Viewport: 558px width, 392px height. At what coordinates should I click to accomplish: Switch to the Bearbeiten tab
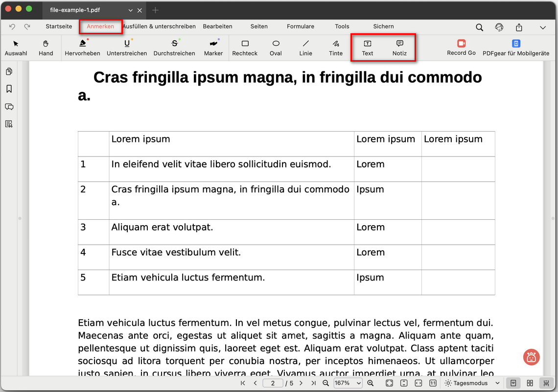click(x=217, y=26)
